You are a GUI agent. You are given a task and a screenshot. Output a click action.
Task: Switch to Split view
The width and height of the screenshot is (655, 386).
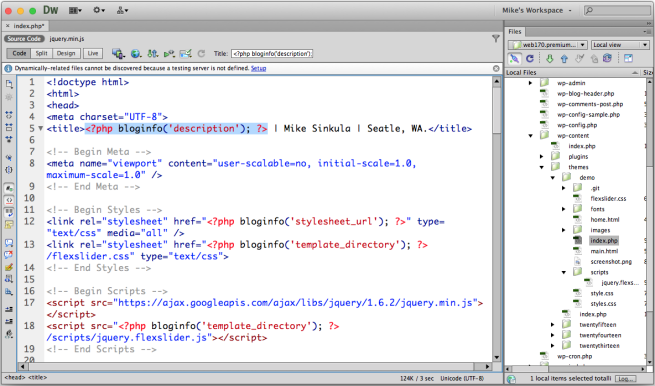click(x=41, y=53)
